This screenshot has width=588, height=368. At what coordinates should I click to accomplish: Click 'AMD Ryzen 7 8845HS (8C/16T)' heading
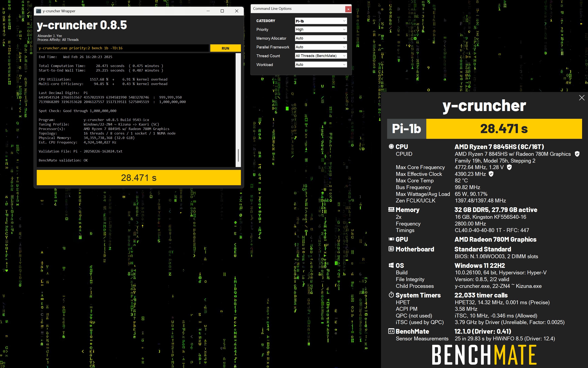coord(499,147)
